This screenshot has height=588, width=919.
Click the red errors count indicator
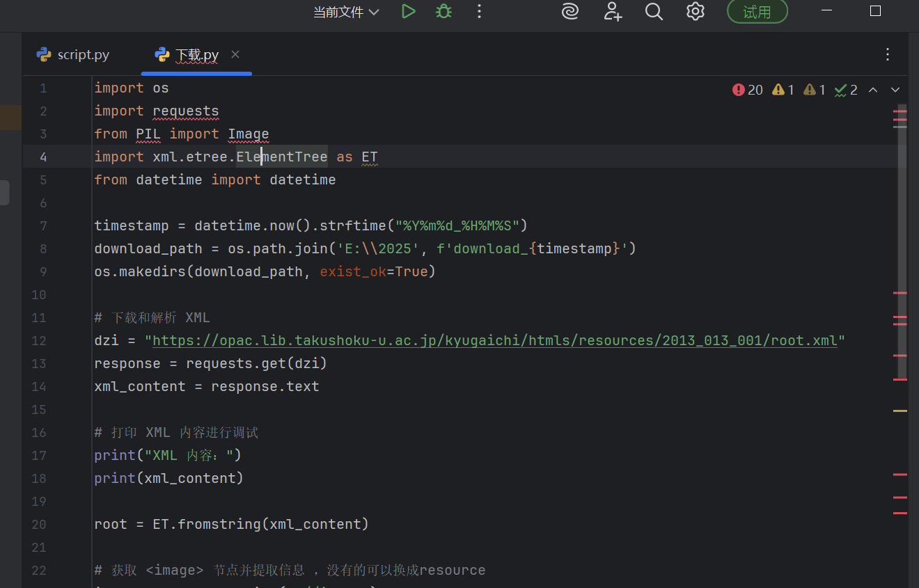pyautogui.click(x=748, y=90)
